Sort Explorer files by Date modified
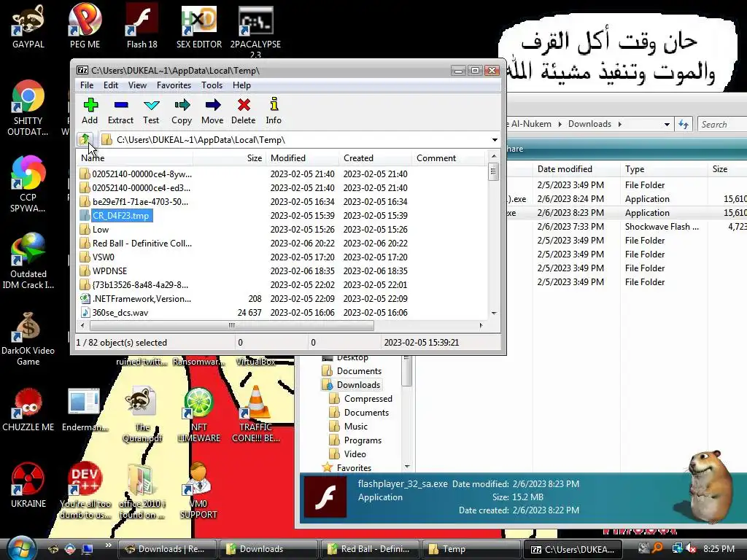Image resolution: width=747 pixels, height=560 pixels. (575, 169)
